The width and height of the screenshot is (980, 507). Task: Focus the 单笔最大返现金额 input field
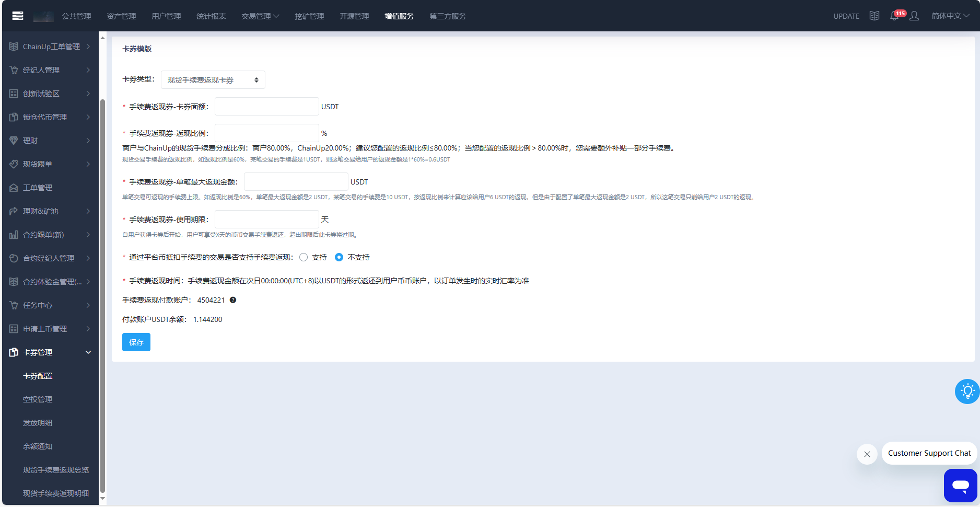296,181
